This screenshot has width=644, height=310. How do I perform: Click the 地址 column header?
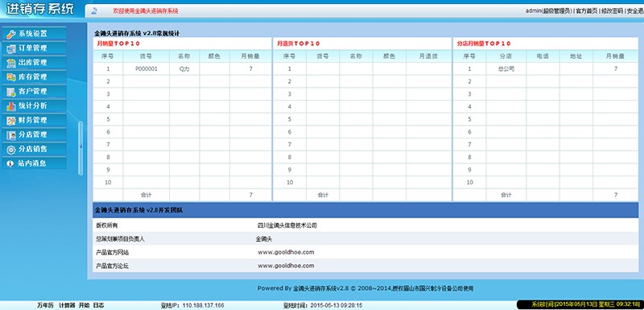[576, 56]
